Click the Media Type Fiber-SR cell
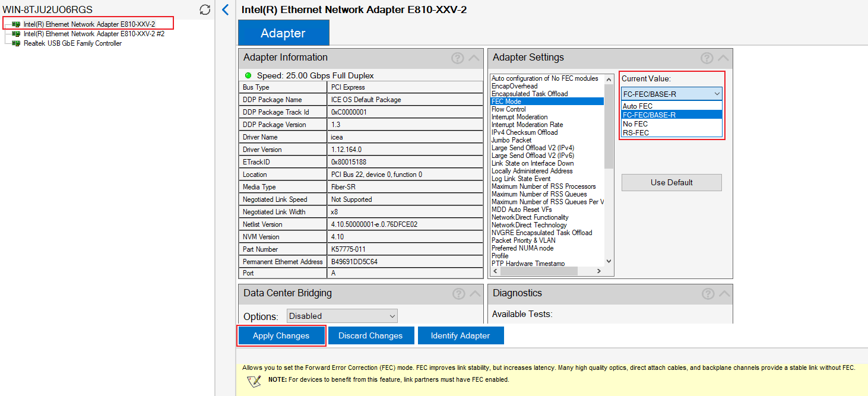The height and width of the screenshot is (396, 868). tap(405, 187)
